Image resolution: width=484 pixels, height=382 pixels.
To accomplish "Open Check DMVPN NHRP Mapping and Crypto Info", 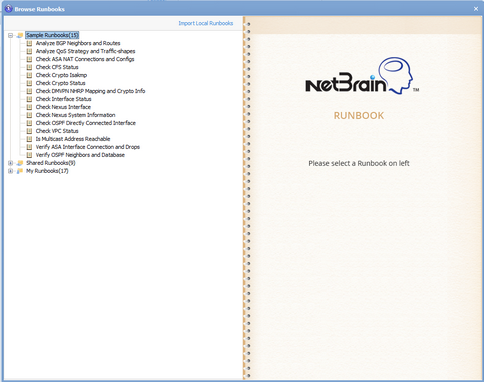I will pyautogui.click(x=90, y=91).
